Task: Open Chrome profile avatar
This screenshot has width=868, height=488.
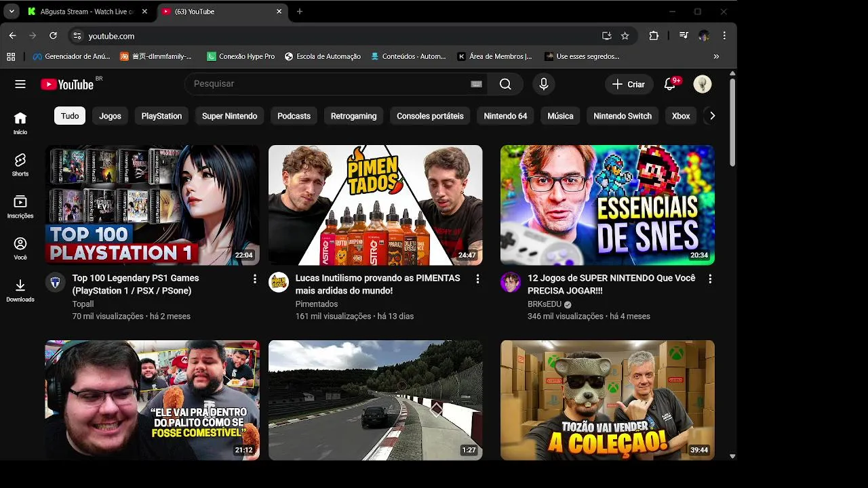Action: tap(704, 36)
